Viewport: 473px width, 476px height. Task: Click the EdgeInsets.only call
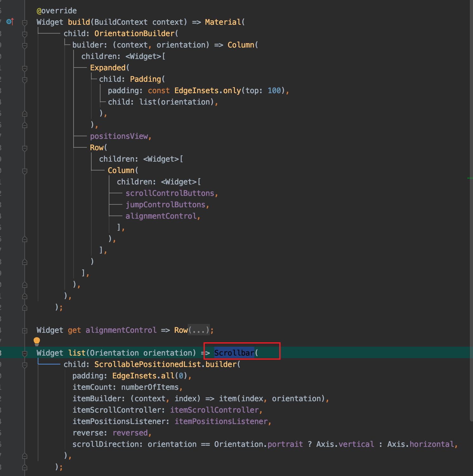tap(207, 90)
